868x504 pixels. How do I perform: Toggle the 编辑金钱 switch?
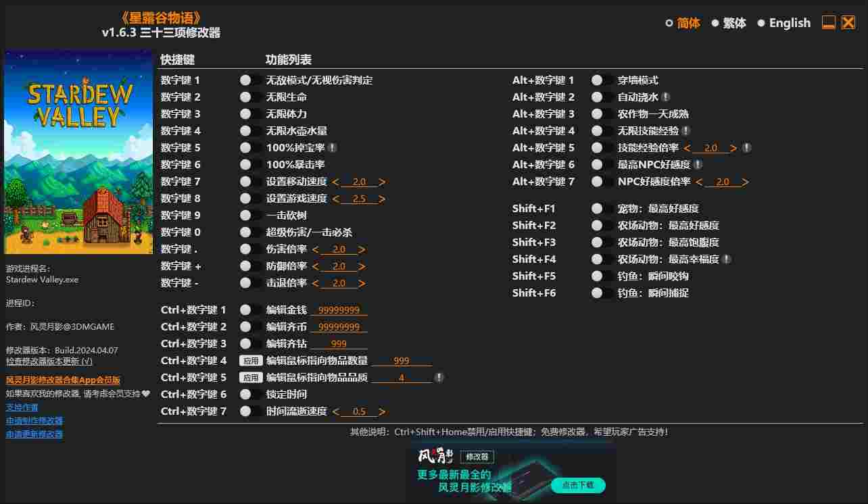[x=251, y=309]
